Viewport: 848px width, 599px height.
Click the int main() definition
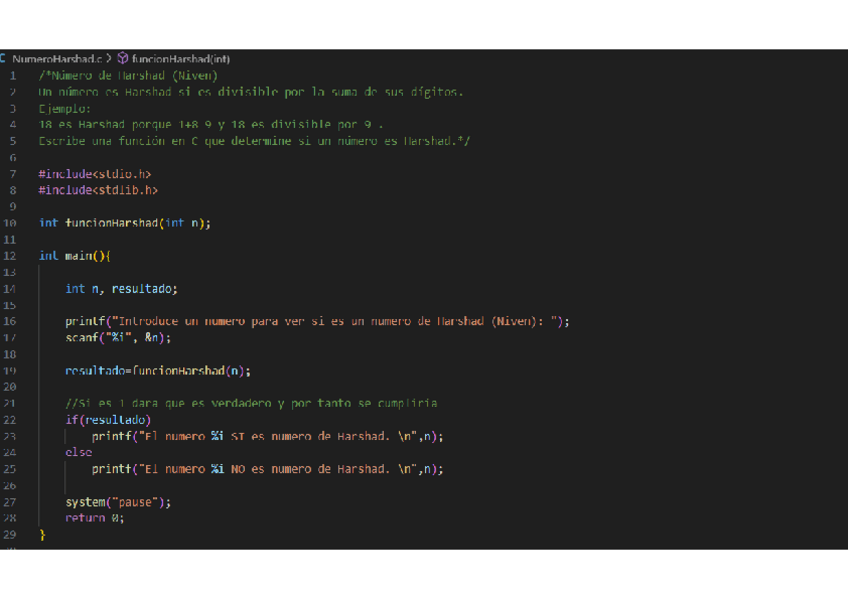[x=75, y=256]
